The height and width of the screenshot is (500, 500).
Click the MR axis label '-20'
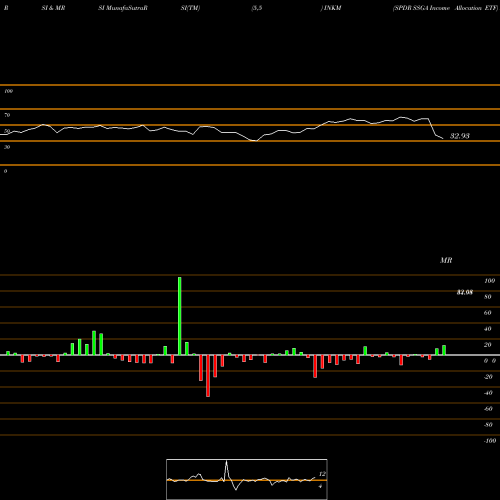click(488, 377)
